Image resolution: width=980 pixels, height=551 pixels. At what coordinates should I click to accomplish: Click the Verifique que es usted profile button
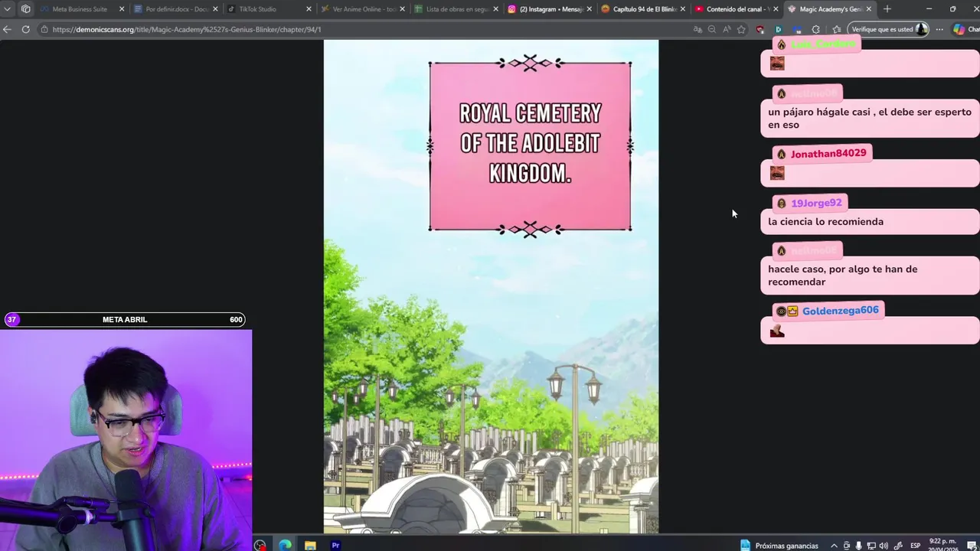pyautogui.click(x=889, y=29)
